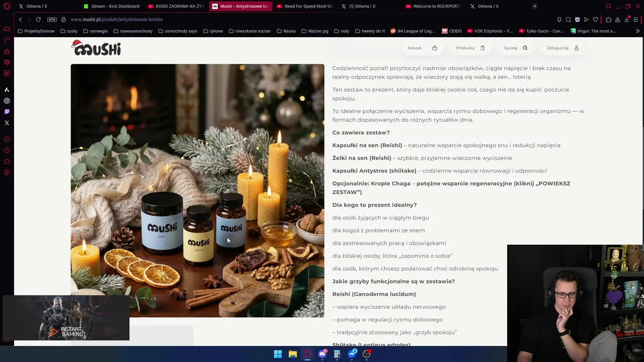Open iphone bookmarks folder

click(x=213, y=31)
